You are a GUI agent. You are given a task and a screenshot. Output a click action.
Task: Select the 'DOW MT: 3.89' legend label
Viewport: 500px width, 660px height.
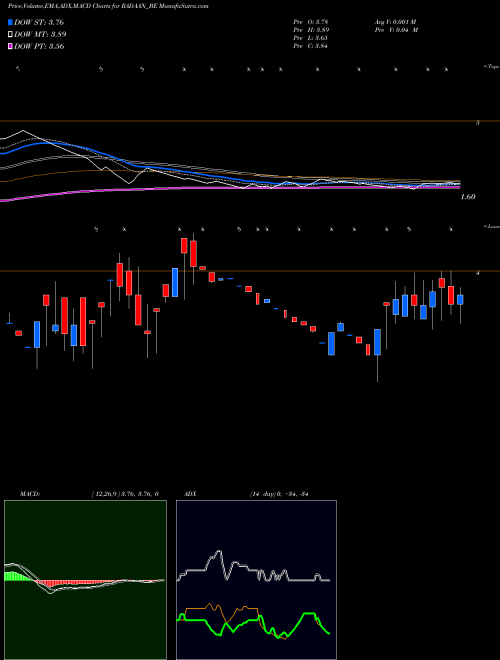point(40,35)
